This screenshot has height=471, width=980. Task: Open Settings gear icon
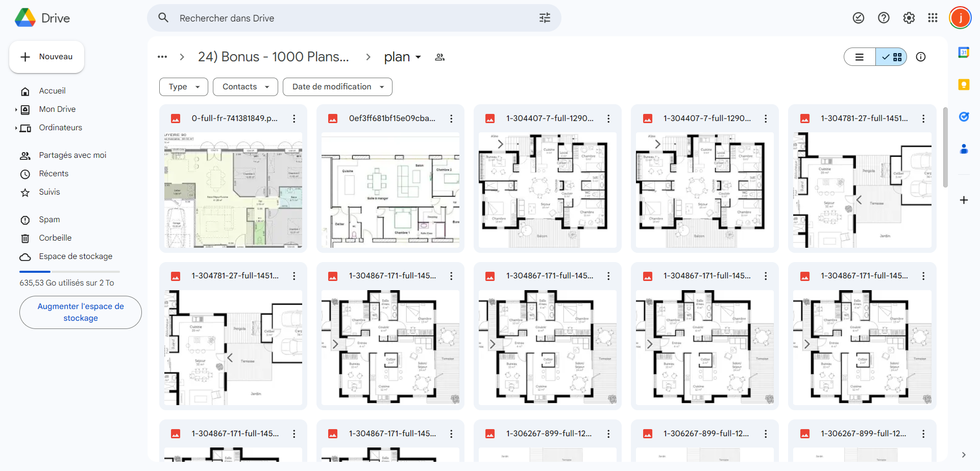tap(909, 18)
